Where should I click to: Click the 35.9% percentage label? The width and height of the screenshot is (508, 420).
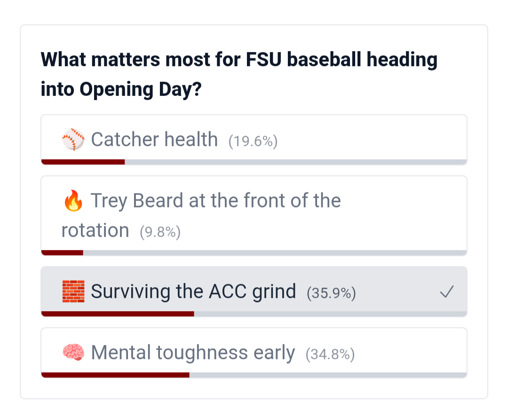pos(331,293)
